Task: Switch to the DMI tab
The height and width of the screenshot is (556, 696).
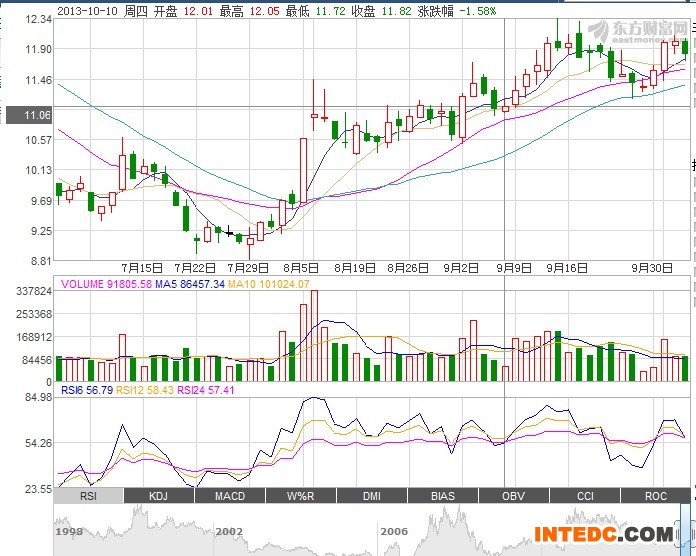Action: pyautogui.click(x=371, y=496)
